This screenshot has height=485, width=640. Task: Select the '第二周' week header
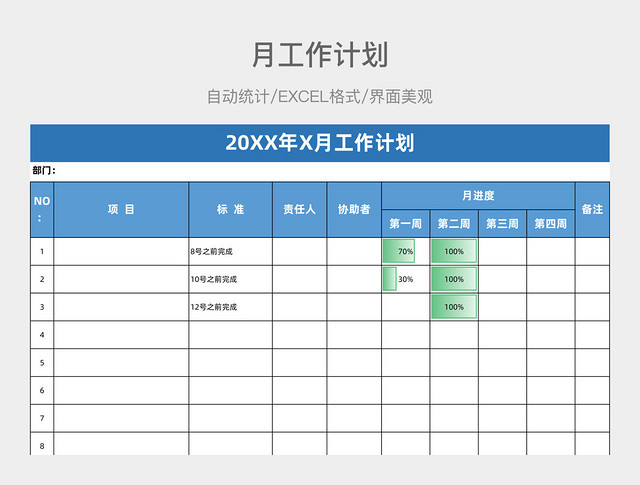[454, 224]
